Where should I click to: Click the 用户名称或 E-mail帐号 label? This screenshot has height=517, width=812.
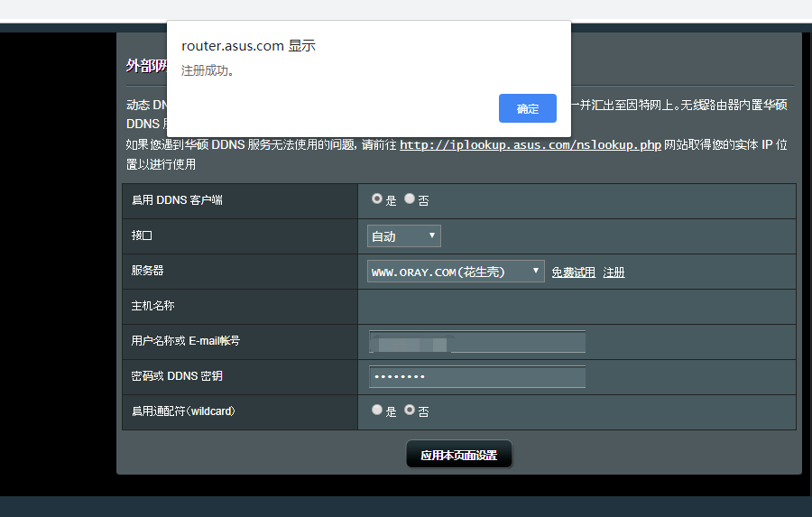click(x=185, y=341)
